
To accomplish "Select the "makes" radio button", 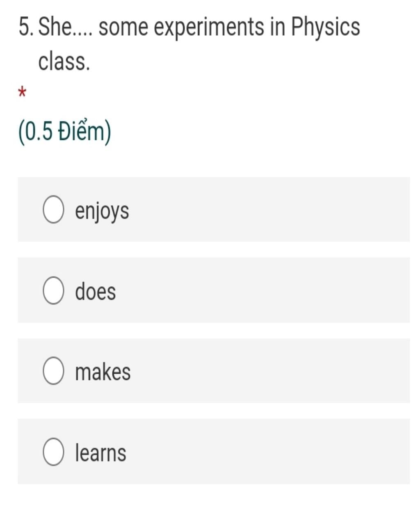I will pos(53,371).
